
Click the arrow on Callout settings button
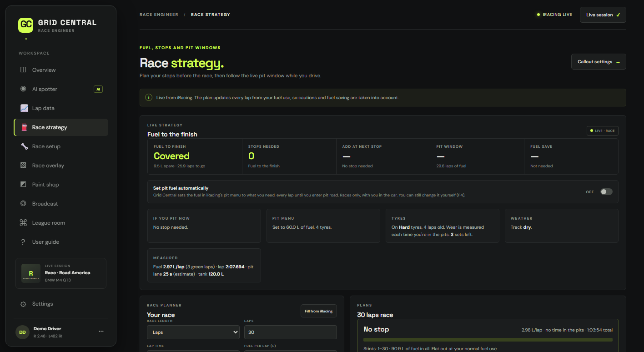(x=618, y=62)
